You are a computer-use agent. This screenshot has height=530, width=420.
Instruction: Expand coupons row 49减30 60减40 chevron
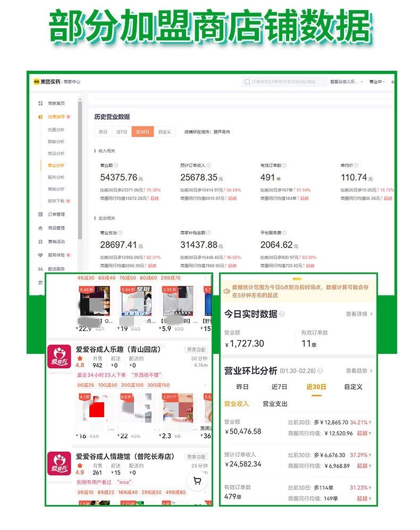click(x=205, y=278)
